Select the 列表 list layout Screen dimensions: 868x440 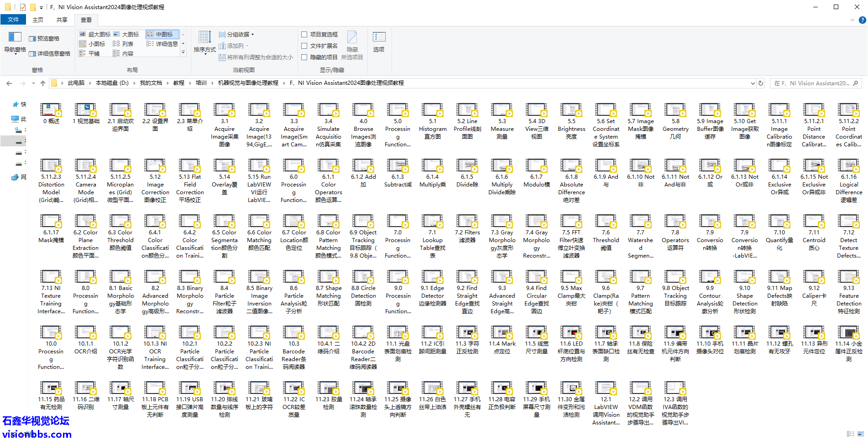coord(123,44)
